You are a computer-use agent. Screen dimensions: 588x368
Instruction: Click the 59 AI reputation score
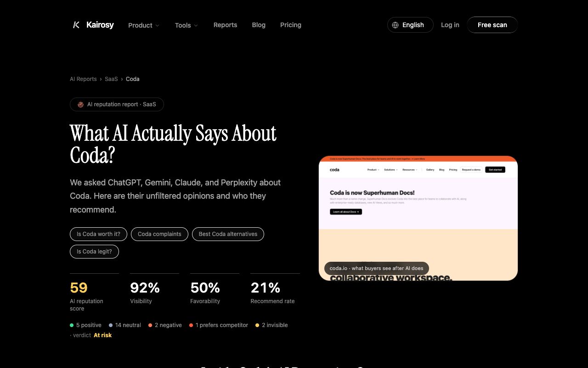[94, 293]
